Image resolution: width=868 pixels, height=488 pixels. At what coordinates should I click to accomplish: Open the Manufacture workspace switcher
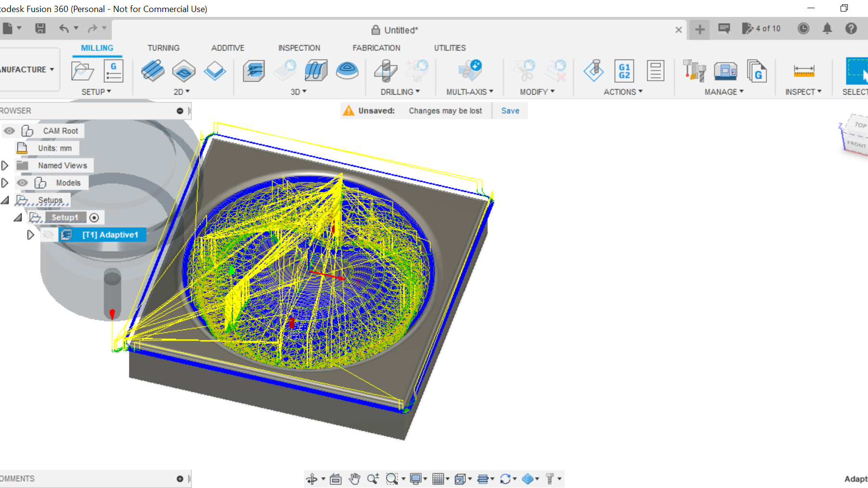pos(29,70)
